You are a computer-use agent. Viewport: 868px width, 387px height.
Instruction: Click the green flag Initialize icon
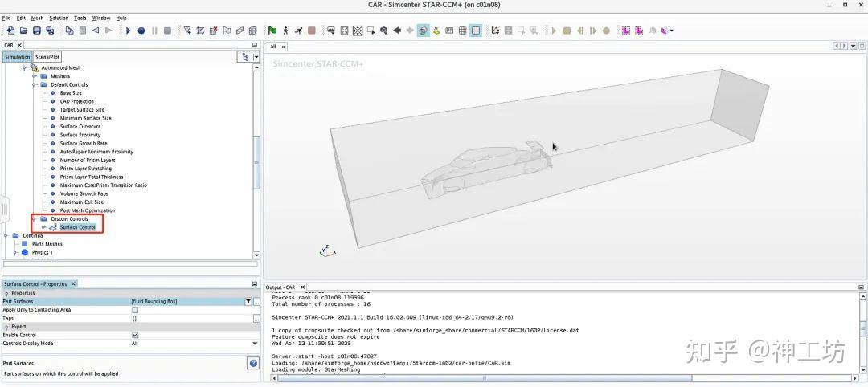pos(272,31)
